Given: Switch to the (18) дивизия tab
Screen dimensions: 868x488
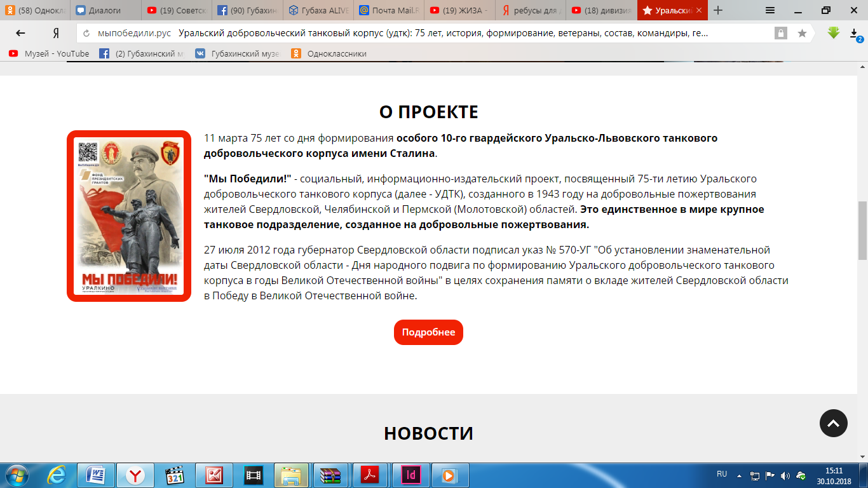Looking at the screenshot, I should pyautogui.click(x=601, y=10).
